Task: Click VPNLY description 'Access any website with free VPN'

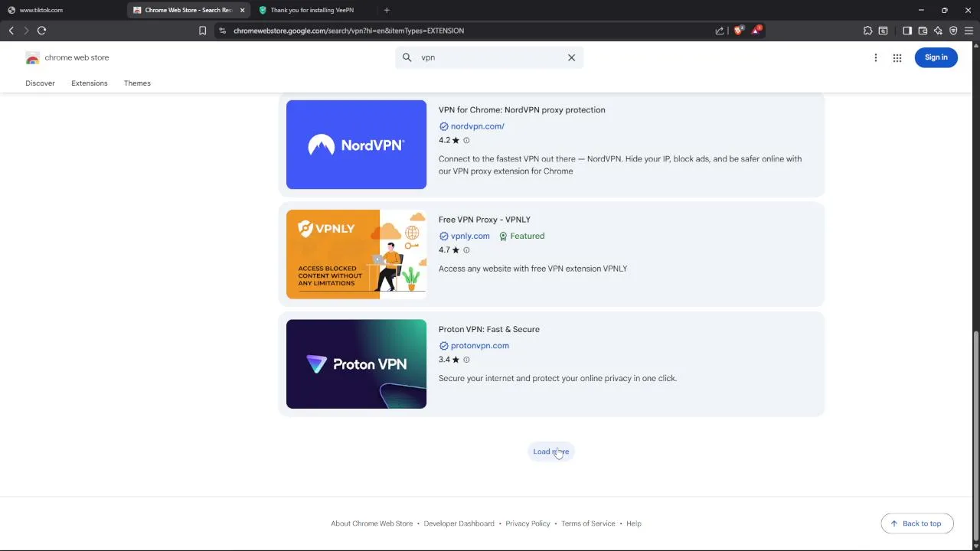Action: [x=533, y=269]
